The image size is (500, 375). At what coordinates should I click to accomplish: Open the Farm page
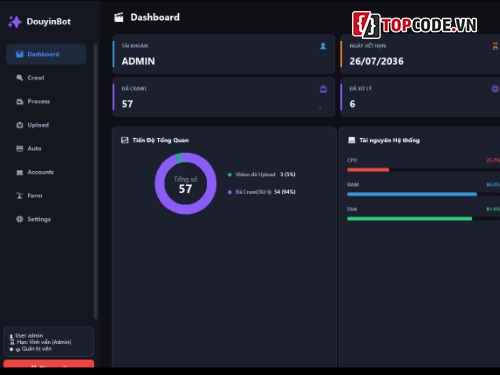(x=46, y=196)
